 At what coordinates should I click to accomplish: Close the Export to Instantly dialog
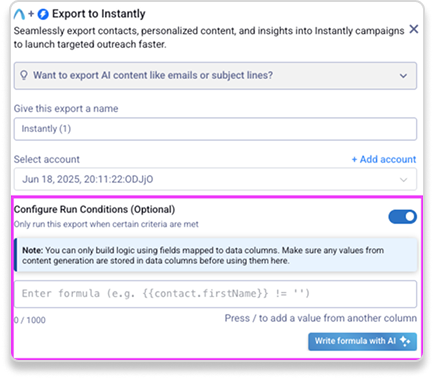[x=414, y=29]
